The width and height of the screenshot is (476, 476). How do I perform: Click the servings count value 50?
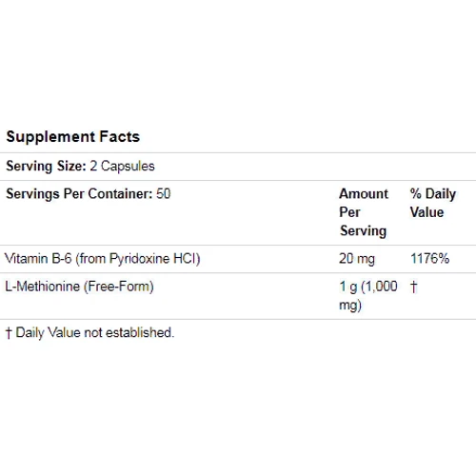164,193
